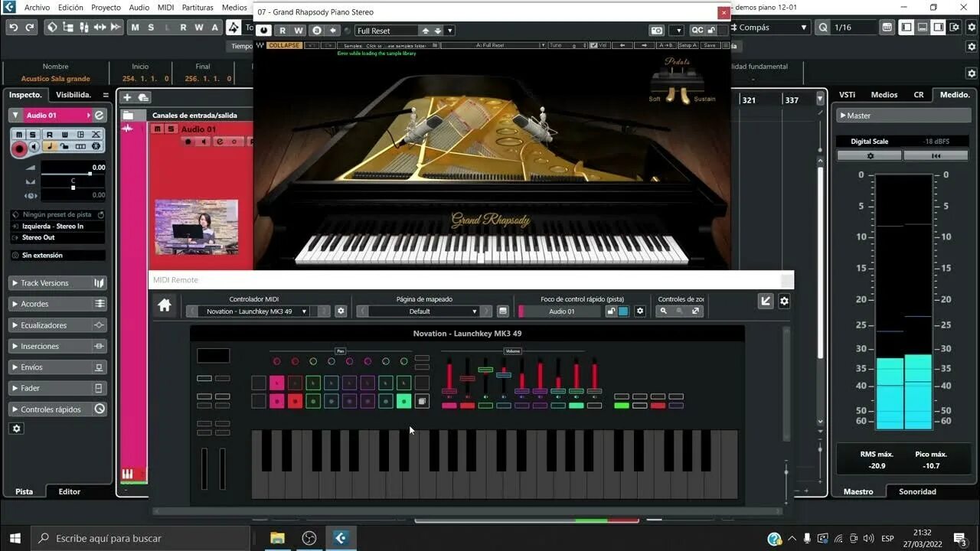Open Cubase setup gear in top right toolbar
Viewport: 980px width, 551px height.
pos(971,27)
